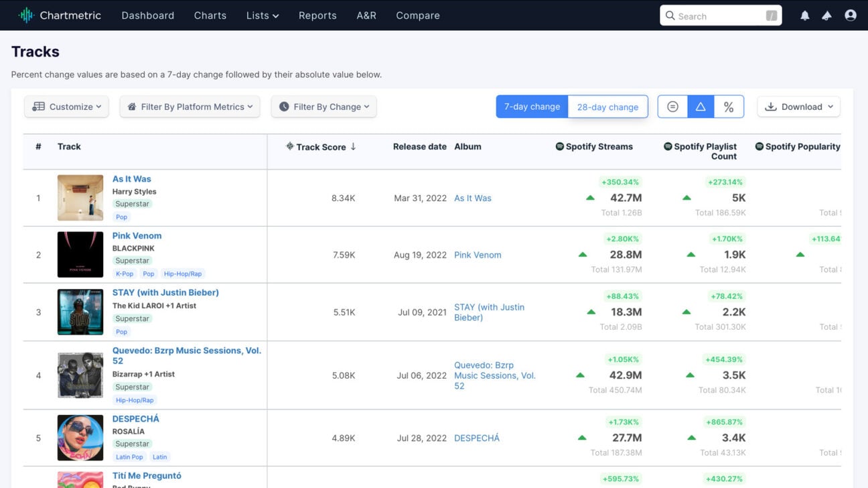Click the account profile icon
The image size is (868, 488).
(x=850, y=15)
